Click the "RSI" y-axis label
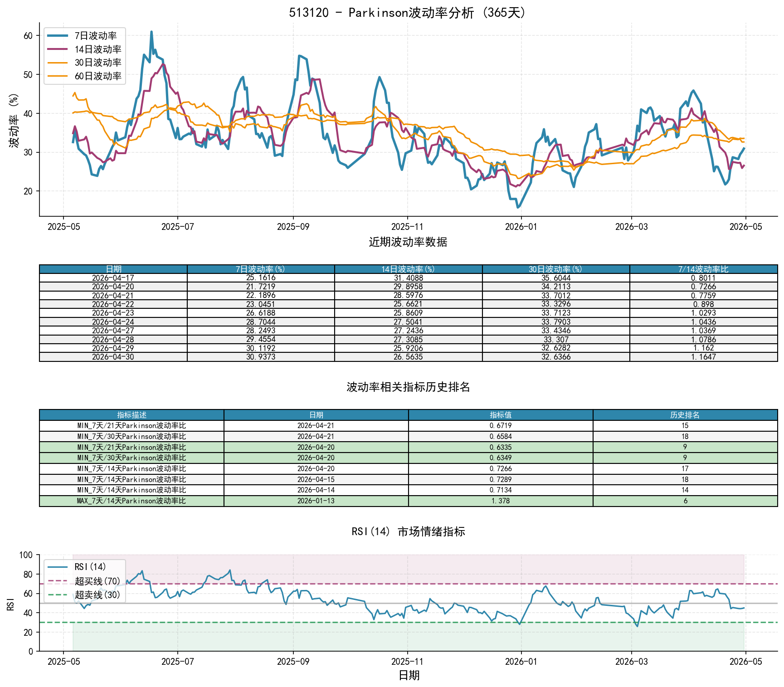The height and width of the screenshot is (687, 784). click(x=11, y=604)
